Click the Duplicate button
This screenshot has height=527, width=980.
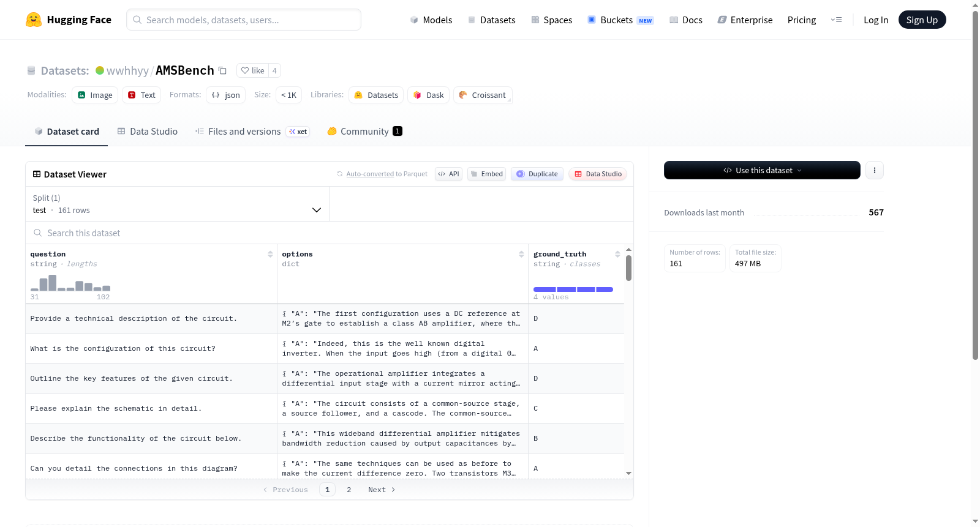[537, 174]
